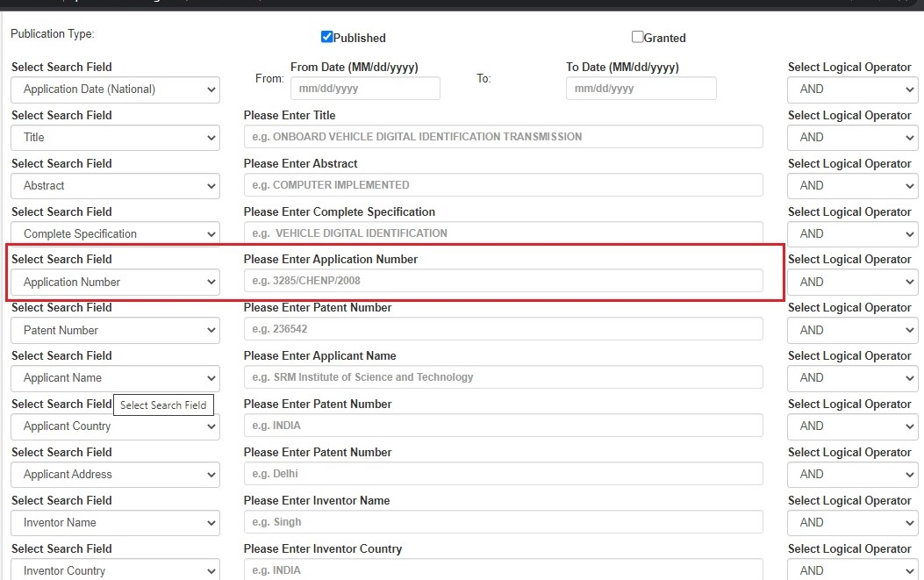Viewport: 924px width, 580px height.
Task: Uncheck the Published checkbox
Action: pos(326,37)
